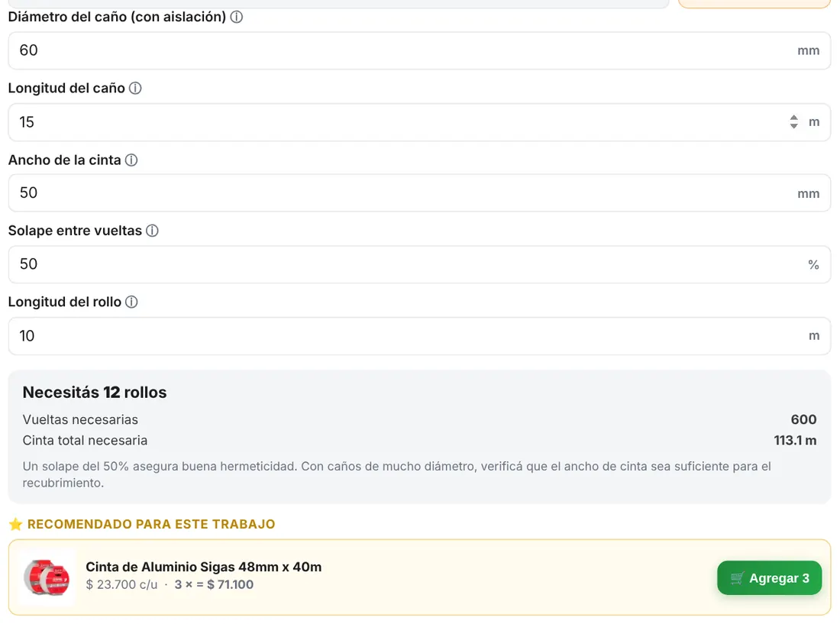Click the Cinta total necesaria 113.1 m value
Screen dimensions: 840x624
795,441
